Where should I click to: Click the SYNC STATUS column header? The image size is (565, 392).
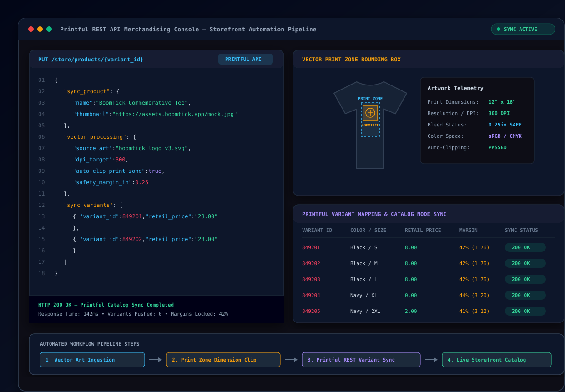pyautogui.click(x=521, y=230)
